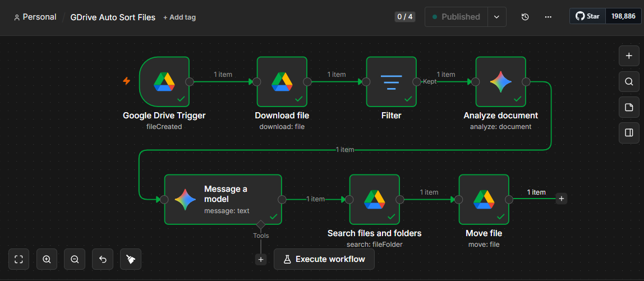
Task: Click the 198,886 star count
Action: 623,16
